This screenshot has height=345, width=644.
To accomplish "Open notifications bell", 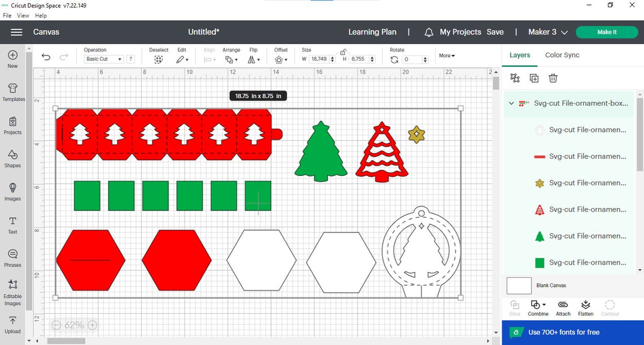I will [x=429, y=32].
